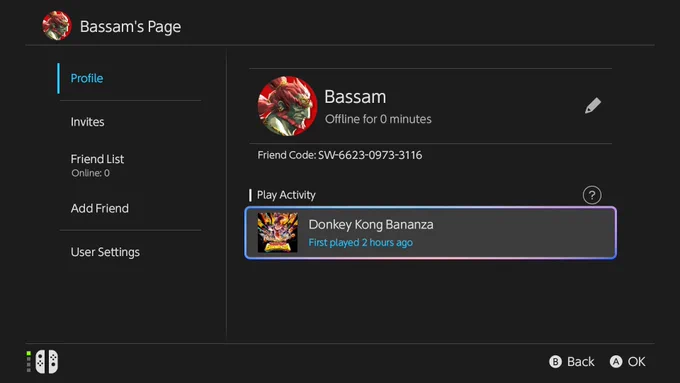
Task: Click the 'Bassam' username text
Action: coord(355,97)
